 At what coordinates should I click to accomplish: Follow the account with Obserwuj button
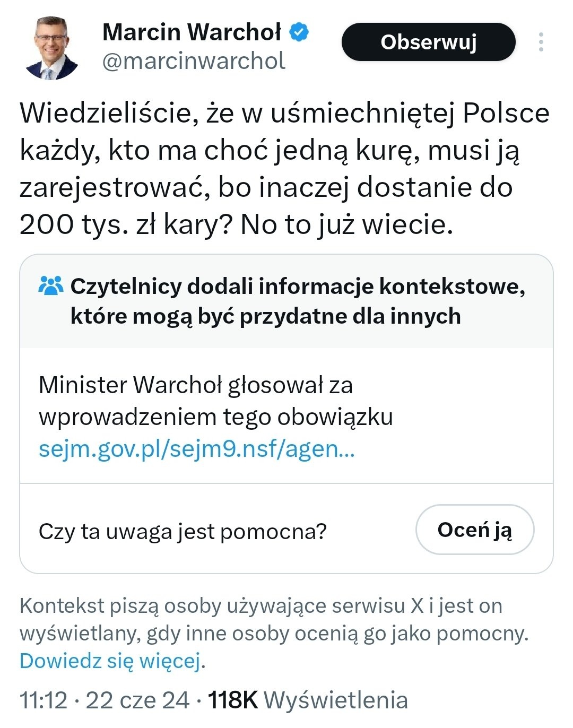click(429, 42)
